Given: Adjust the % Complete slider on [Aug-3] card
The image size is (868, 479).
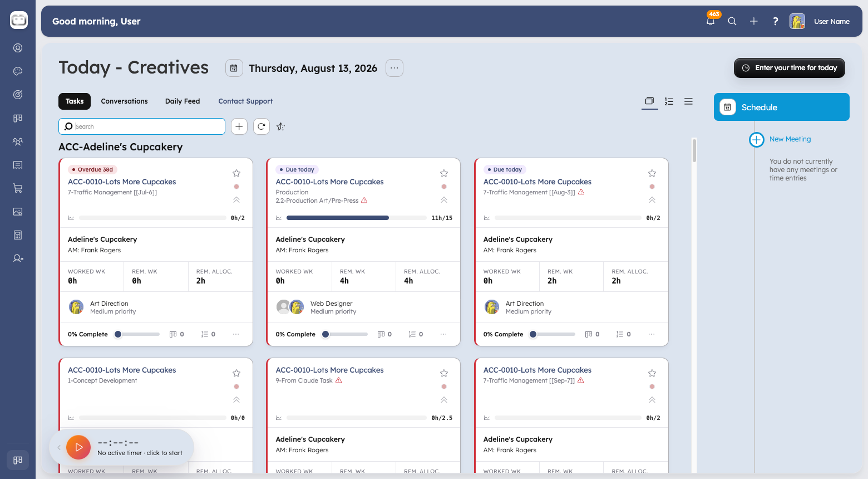Looking at the screenshot, I should [553, 334].
